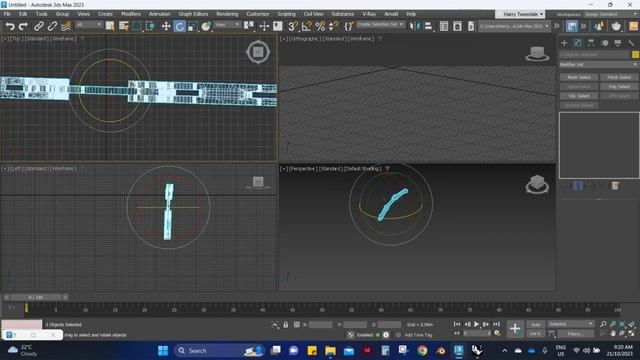Click the Redo arrow icon
The width and height of the screenshot is (640, 360).
23,26
